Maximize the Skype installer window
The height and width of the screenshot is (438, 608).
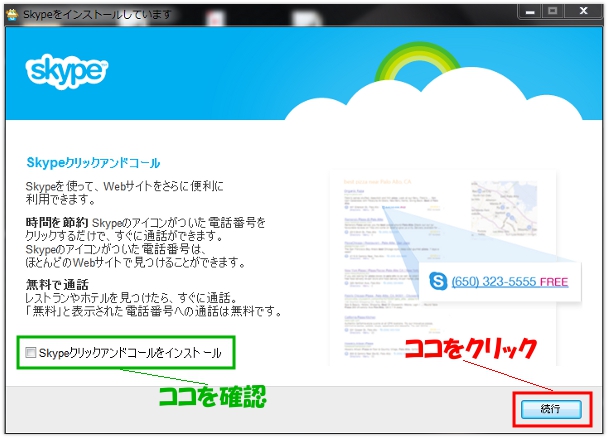click(553, 12)
